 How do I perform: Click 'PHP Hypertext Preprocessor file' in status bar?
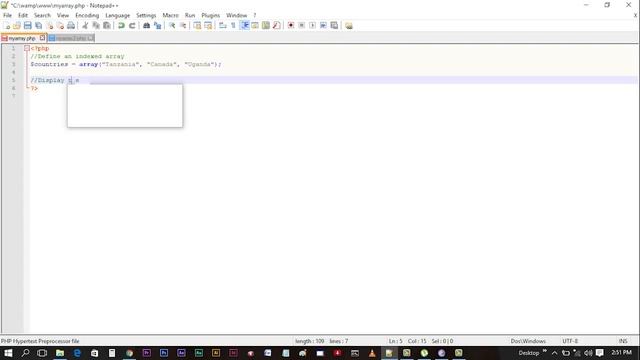40,341
